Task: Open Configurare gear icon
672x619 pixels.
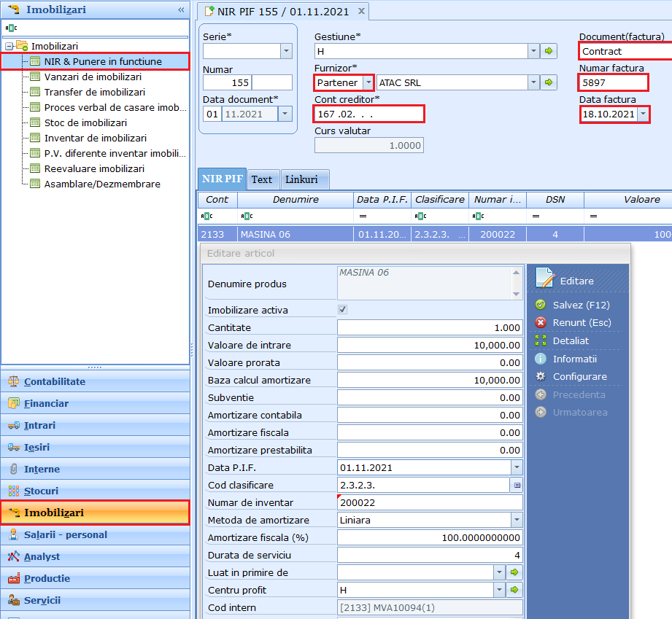Action: (541, 376)
